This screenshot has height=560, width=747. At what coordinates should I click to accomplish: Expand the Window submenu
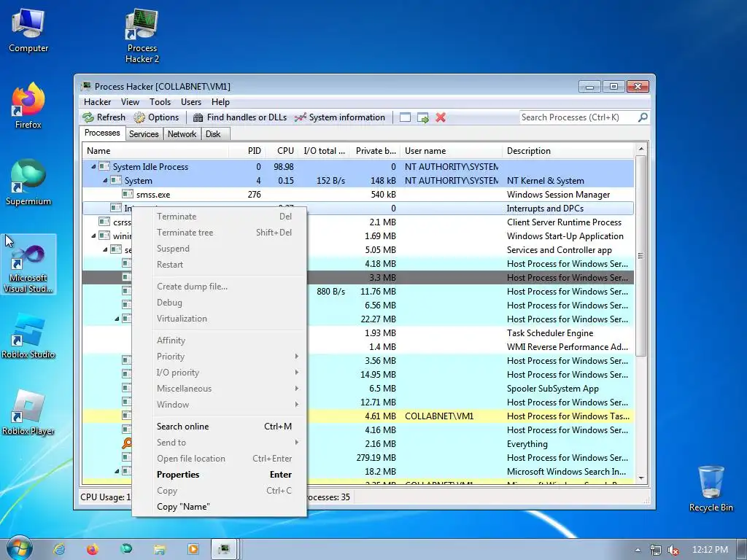pyautogui.click(x=228, y=404)
